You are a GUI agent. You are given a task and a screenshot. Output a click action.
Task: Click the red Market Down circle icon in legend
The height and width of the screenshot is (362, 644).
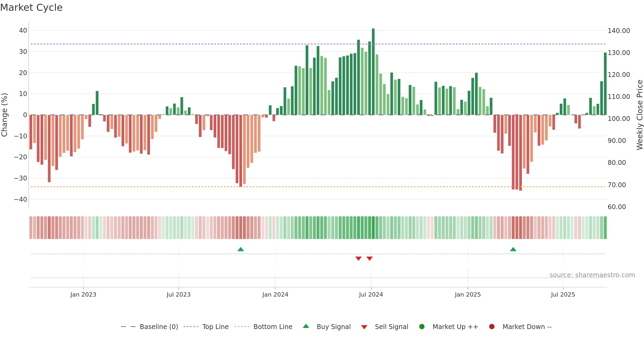click(x=492, y=327)
